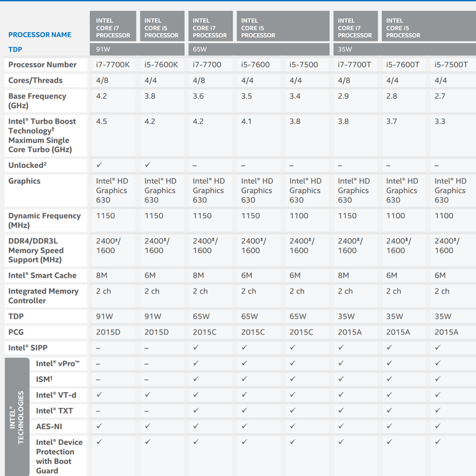
Task: Click the Unlocked checkmark for i7-7700K
Action: coord(99,165)
